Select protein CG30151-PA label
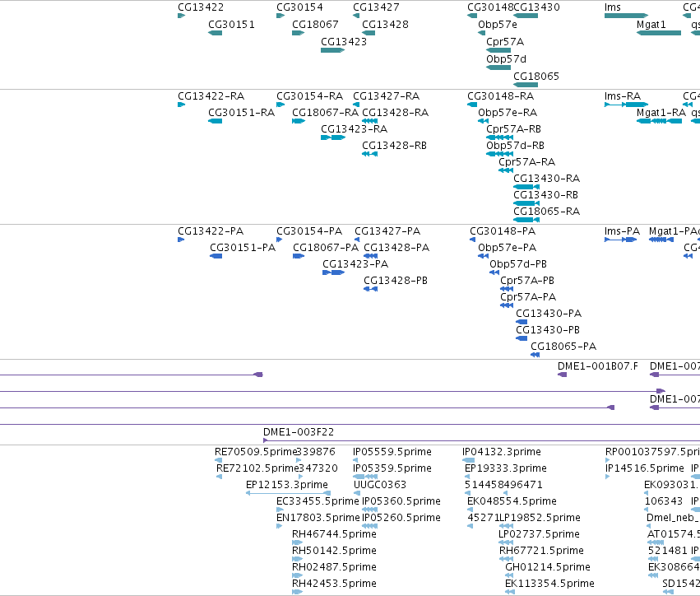Screen dimensions: 700x596 click(243, 248)
